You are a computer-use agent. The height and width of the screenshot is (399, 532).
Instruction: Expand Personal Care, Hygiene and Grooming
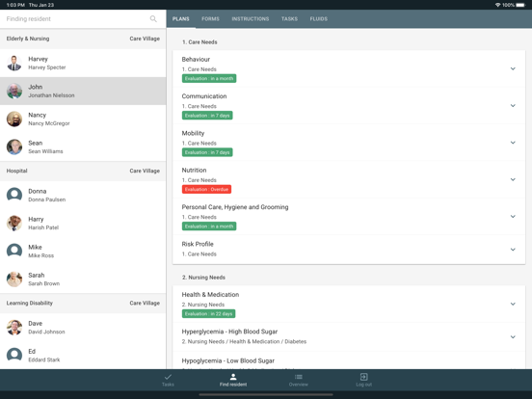pos(513,217)
